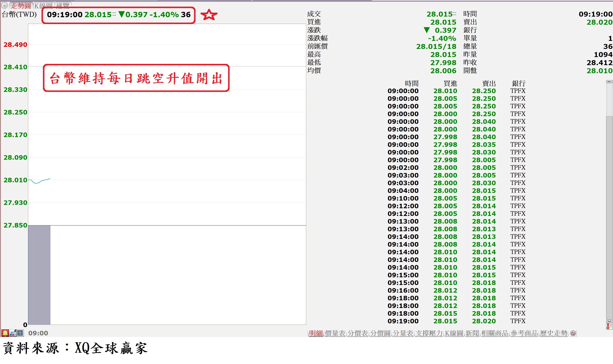Viewport: 613px width, 364px height.
Task: Open the 相關商品 bottom tab
Action: pyautogui.click(x=495, y=333)
